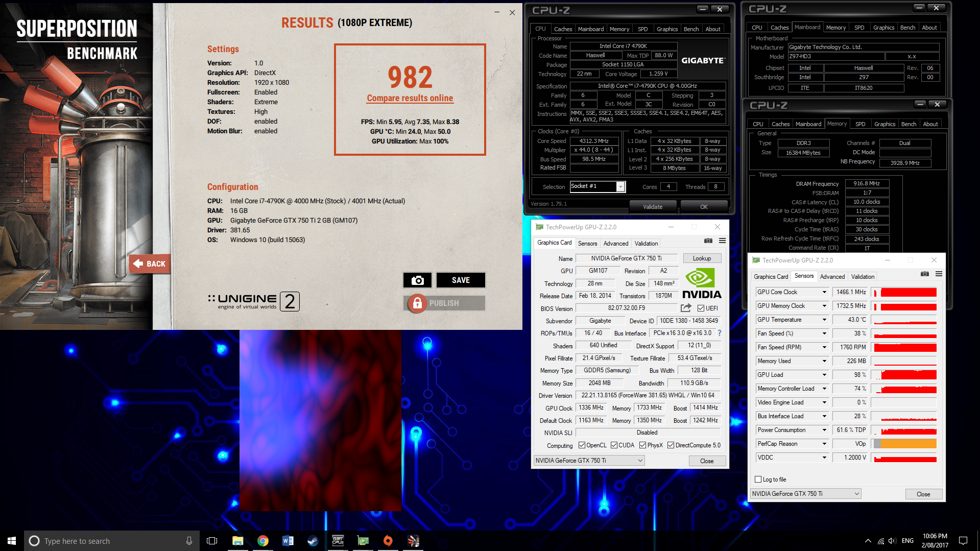Click the ENG language indicator
The width and height of the screenshot is (980, 551).
pyautogui.click(x=907, y=541)
